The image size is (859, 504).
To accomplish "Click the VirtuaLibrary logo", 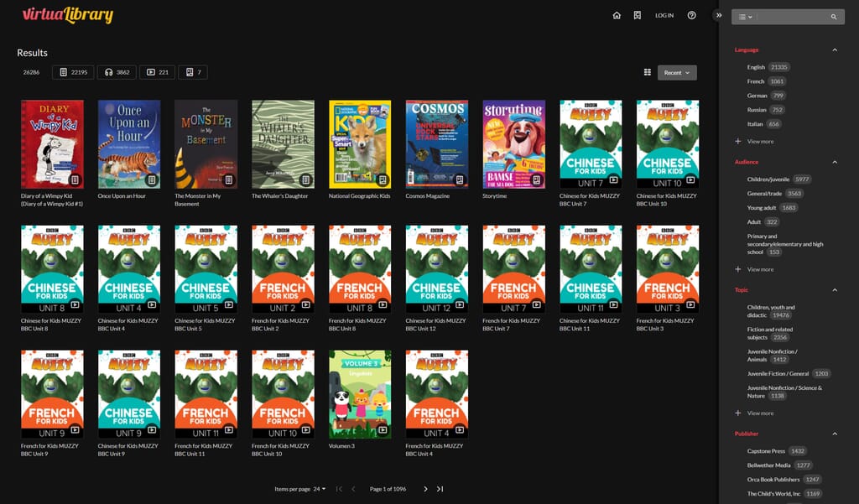I will point(67,15).
